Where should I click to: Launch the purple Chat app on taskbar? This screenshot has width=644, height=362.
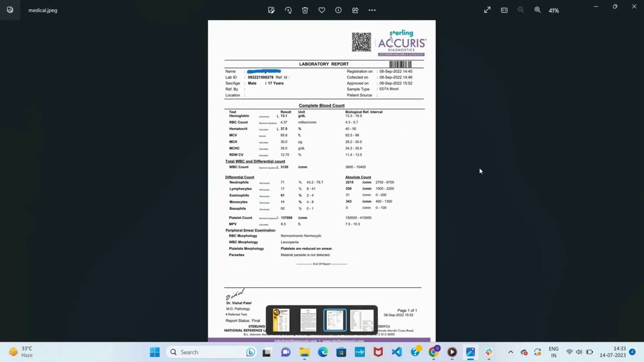(286, 352)
